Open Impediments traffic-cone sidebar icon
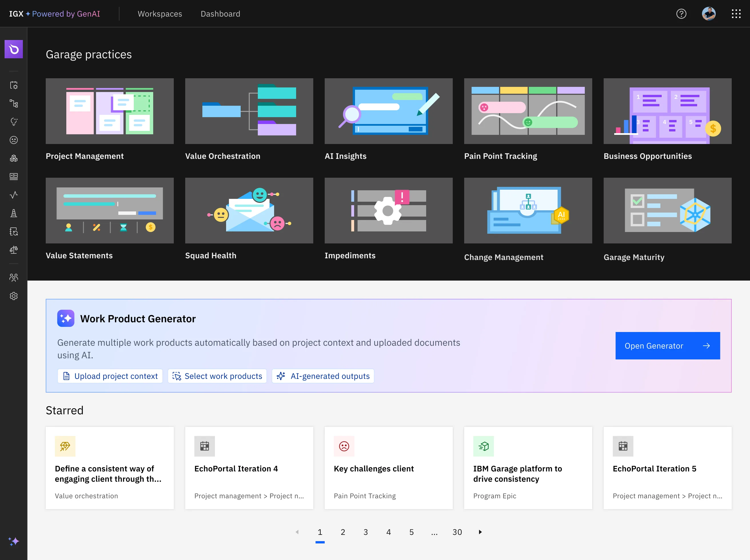 point(13,213)
